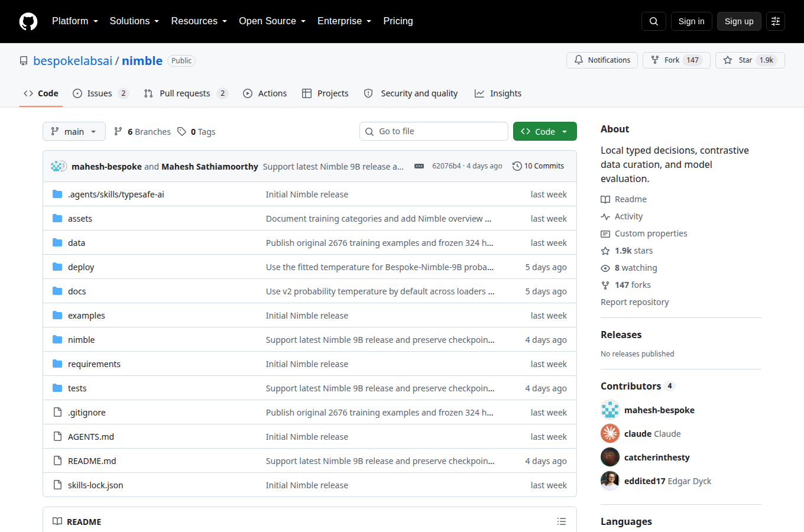Expand the Platform menu
Image resolution: width=804 pixels, height=532 pixels.
[x=75, y=21]
